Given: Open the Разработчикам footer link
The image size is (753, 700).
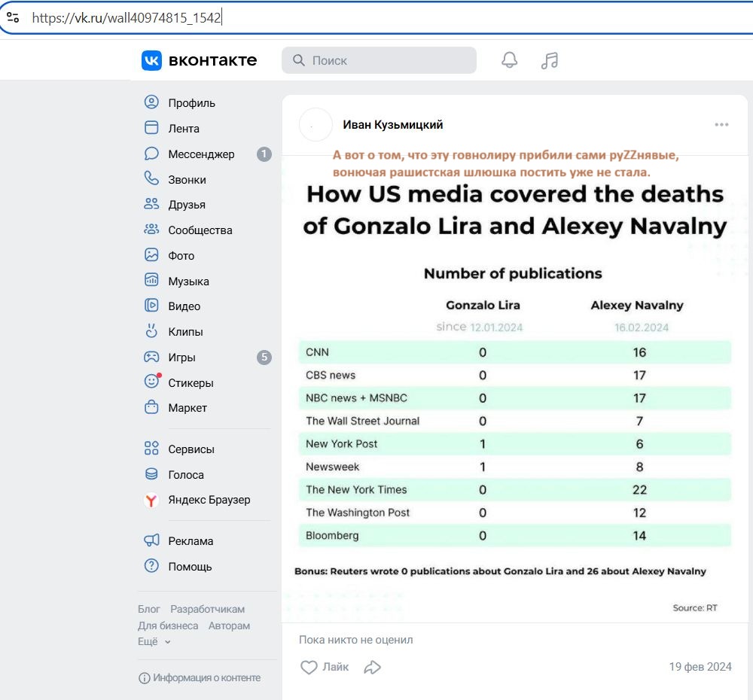Looking at the screenshot, I should pyautogui.click(x=208, y=609).
